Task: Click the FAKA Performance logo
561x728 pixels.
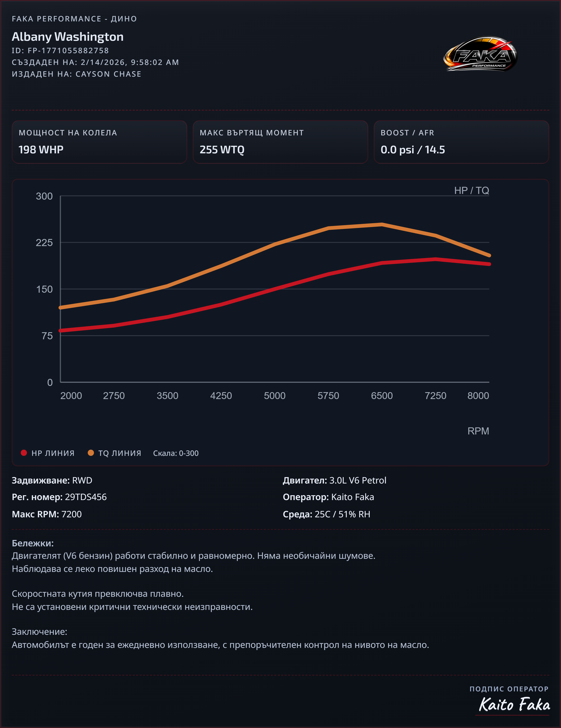Action: coord(480,54)
